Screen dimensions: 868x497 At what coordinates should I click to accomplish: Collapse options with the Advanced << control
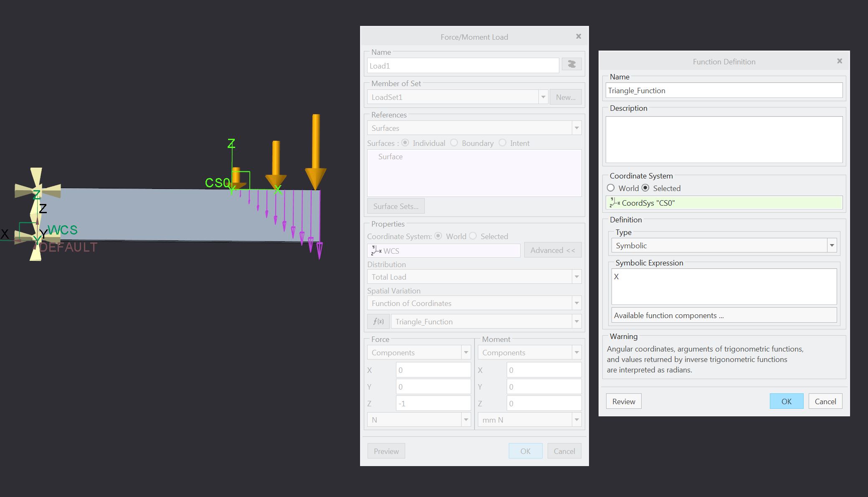(552, 250)
